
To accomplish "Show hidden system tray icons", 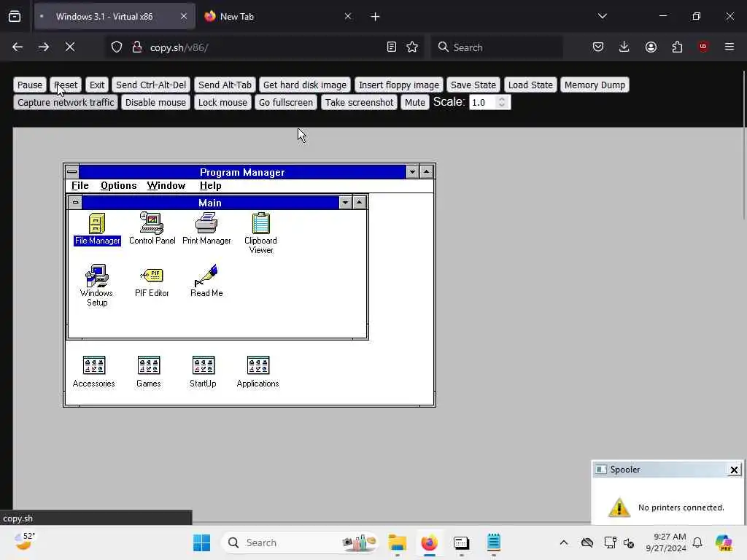I will pos(564,542).
